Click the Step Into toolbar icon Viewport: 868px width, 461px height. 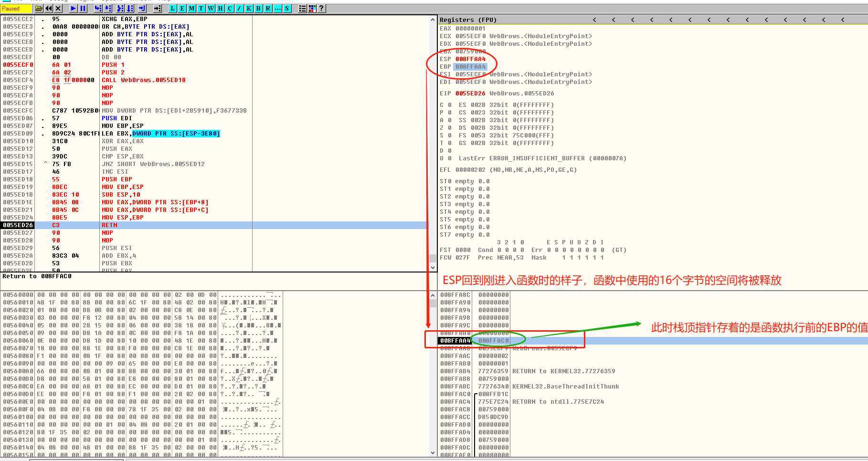(98, 8)
